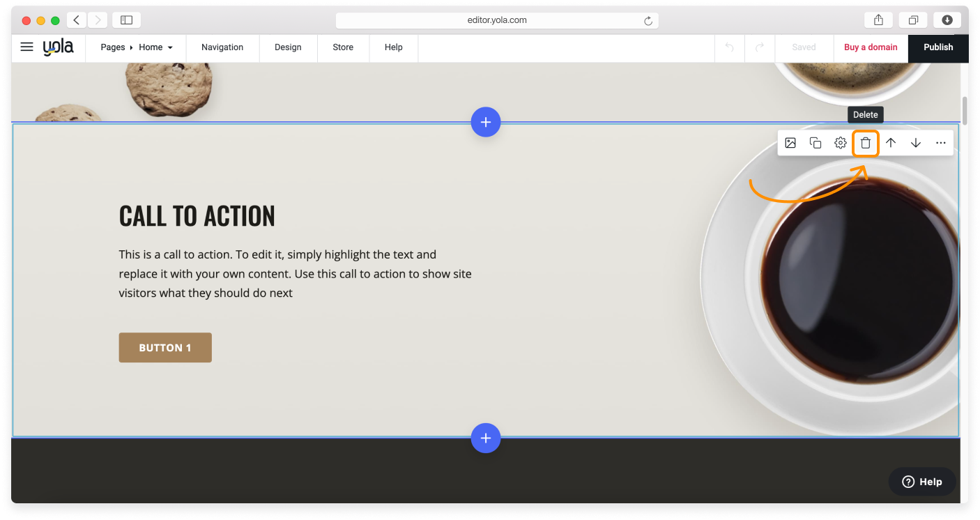This screenshot has width=980, height=520.
Task: Duplicate the block with copy icon
Action: [815, 143]
